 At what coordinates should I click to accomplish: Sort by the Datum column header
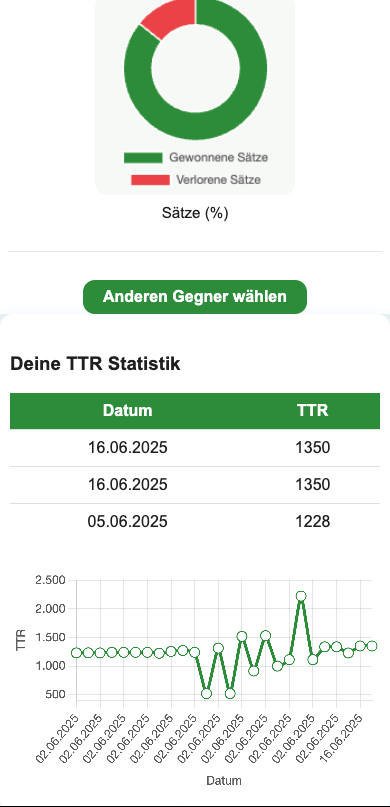pyautogui.click(x=128, y=411)
